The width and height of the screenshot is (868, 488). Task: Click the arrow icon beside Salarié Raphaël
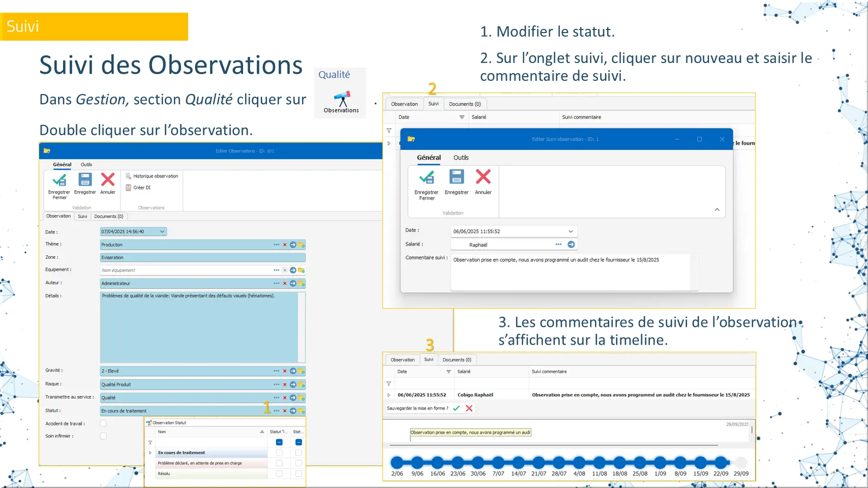pos(571,245)
